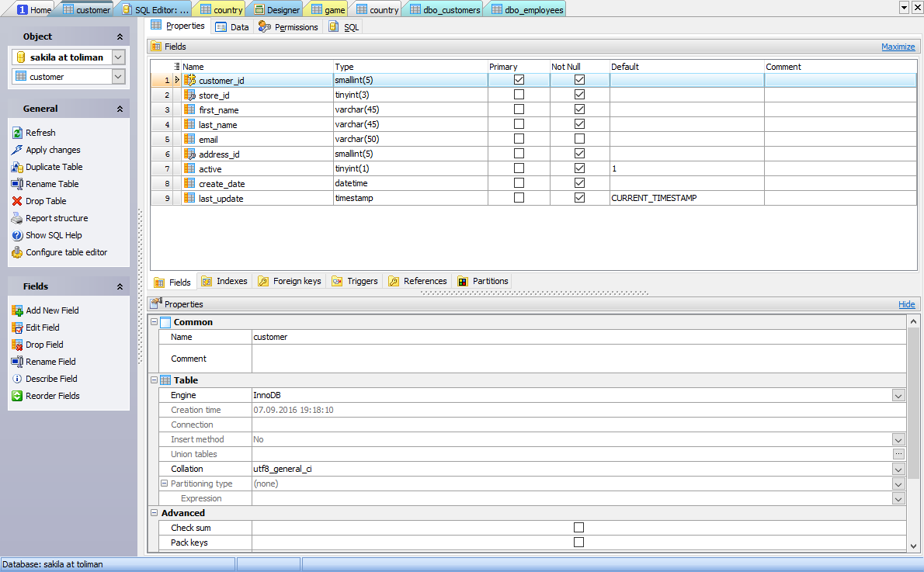Click the Duplicate Table icon
The image size is (924, 572).
[17, 167]
